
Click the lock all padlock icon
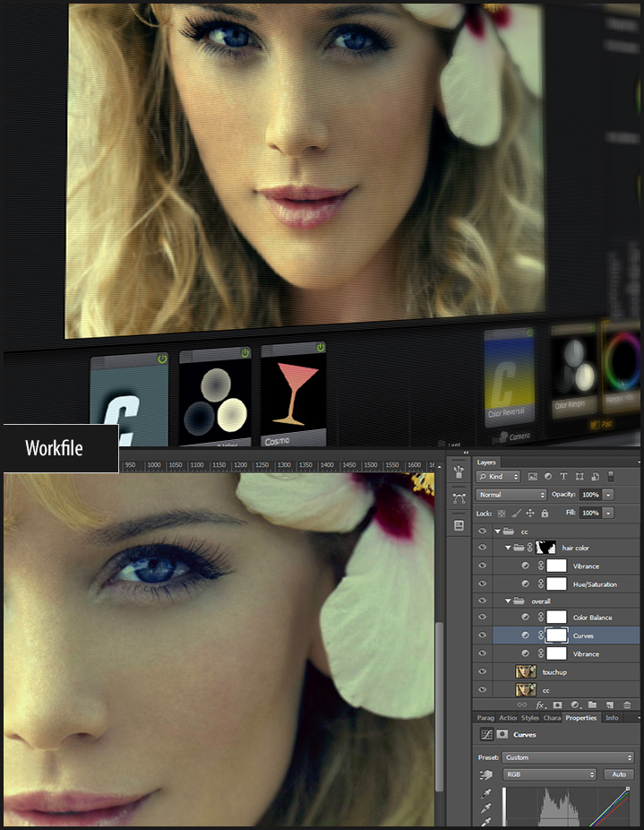point(545,513)
